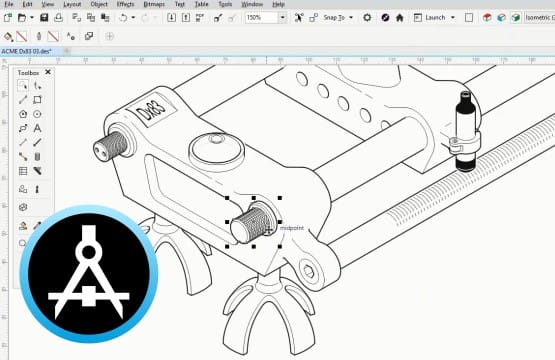Toggle the front isometric projection plane
This screenshot has width=555, height=360.
(501, 17)
